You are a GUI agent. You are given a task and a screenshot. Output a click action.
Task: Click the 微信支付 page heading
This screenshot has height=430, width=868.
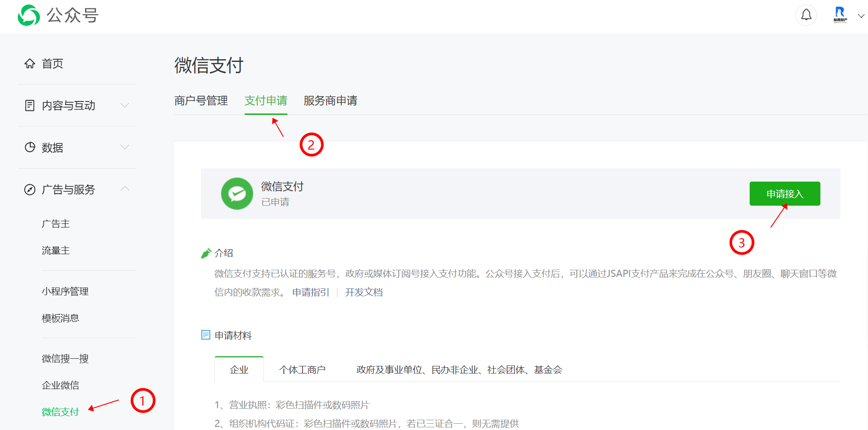[209, 65]
